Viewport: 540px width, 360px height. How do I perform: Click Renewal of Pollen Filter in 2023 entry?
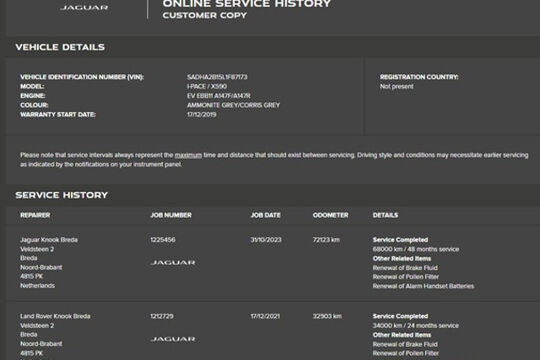(x=406, y=277)
